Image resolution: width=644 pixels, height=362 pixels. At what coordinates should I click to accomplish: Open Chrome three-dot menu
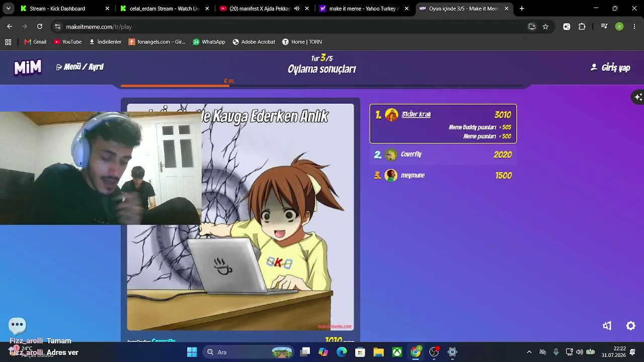tap(634, 27)
